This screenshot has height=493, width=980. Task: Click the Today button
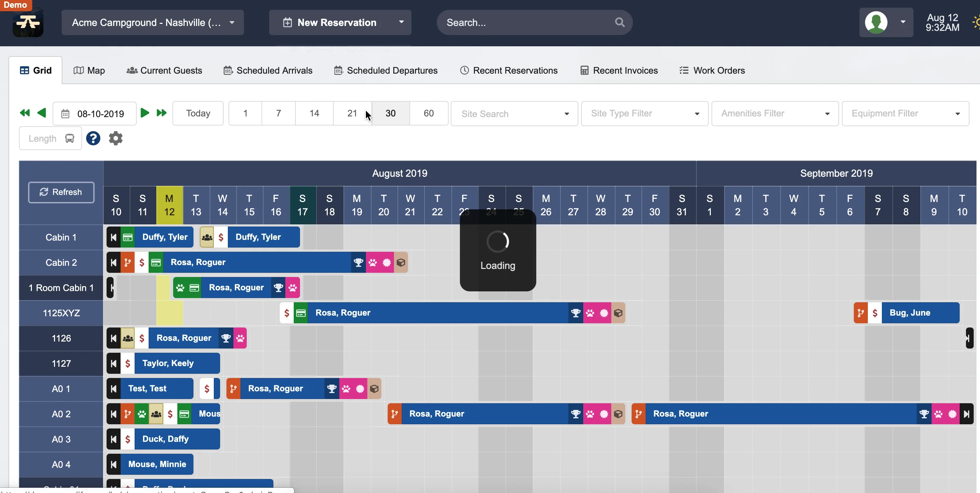click(198, 113)
